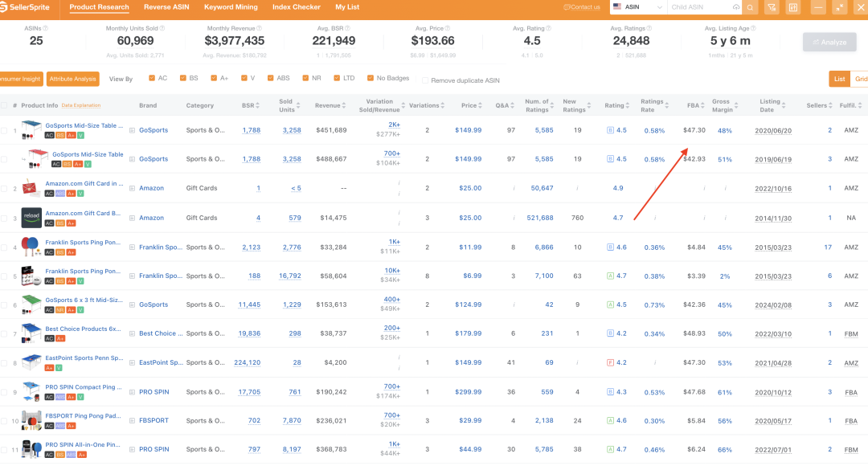Collapse the panel with shrink arrows icon
The height and width of the screenshot is (466, 868).
coord(839,7)
